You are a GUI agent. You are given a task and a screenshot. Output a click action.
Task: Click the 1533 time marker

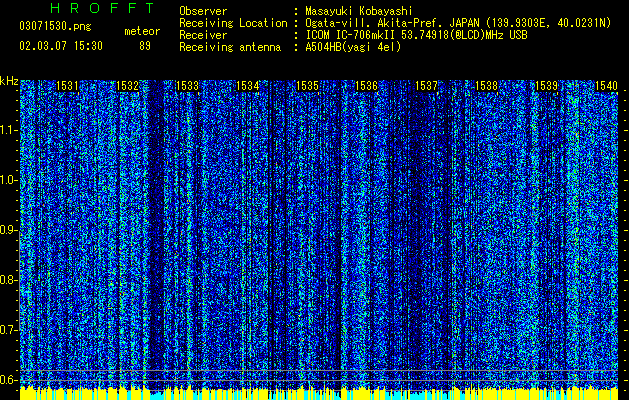(187, 86)
